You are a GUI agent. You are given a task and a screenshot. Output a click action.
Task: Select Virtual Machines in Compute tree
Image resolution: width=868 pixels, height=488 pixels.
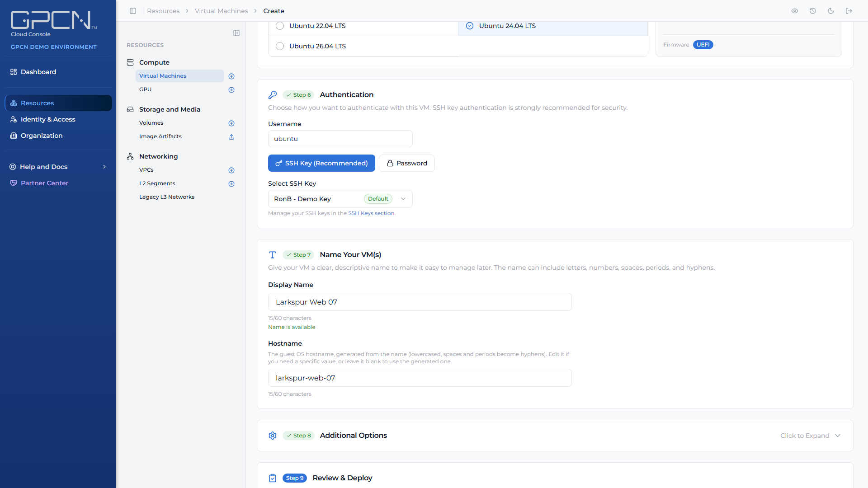(179, 76)
